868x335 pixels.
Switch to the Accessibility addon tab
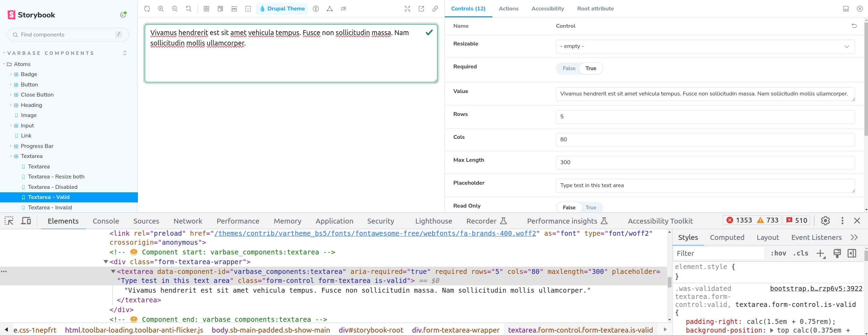[x=548, y=9]
